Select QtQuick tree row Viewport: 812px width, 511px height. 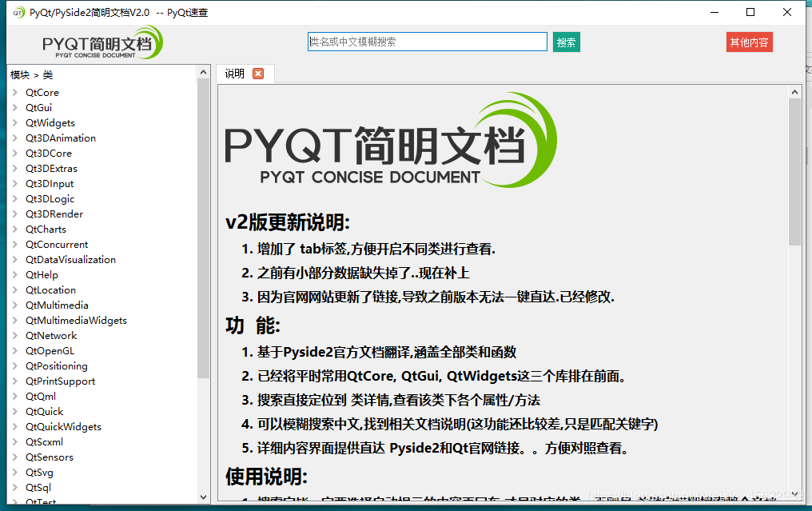point(44,411)
